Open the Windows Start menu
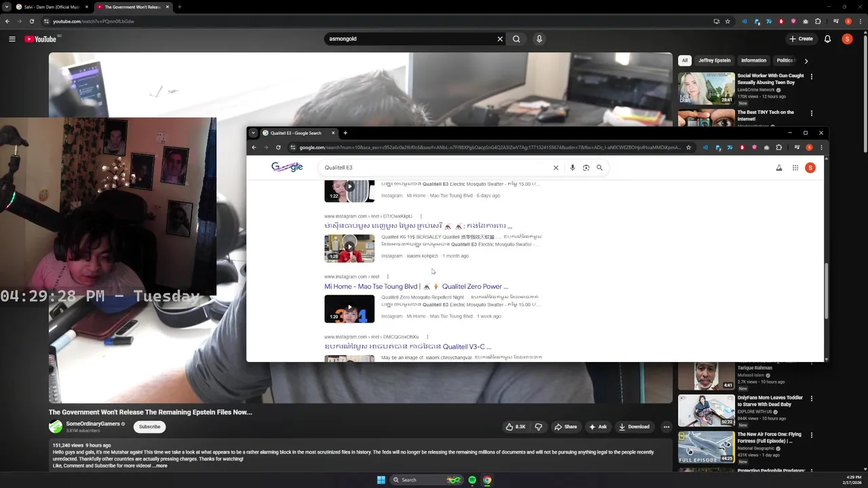The image size is (868, 488). pos(381,480)
